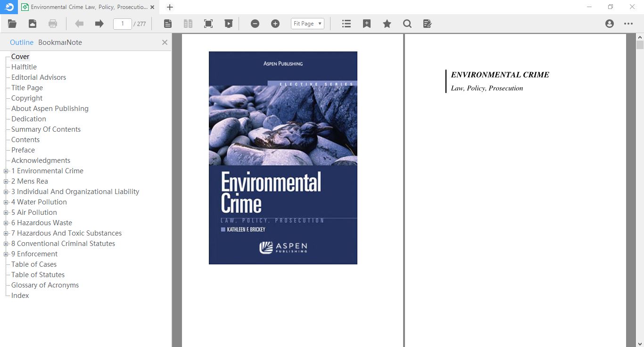Image resolution: width=644 pixels, height=347 pixels.
Task: Switch to the Outline tab
Action: coord(22,42)
